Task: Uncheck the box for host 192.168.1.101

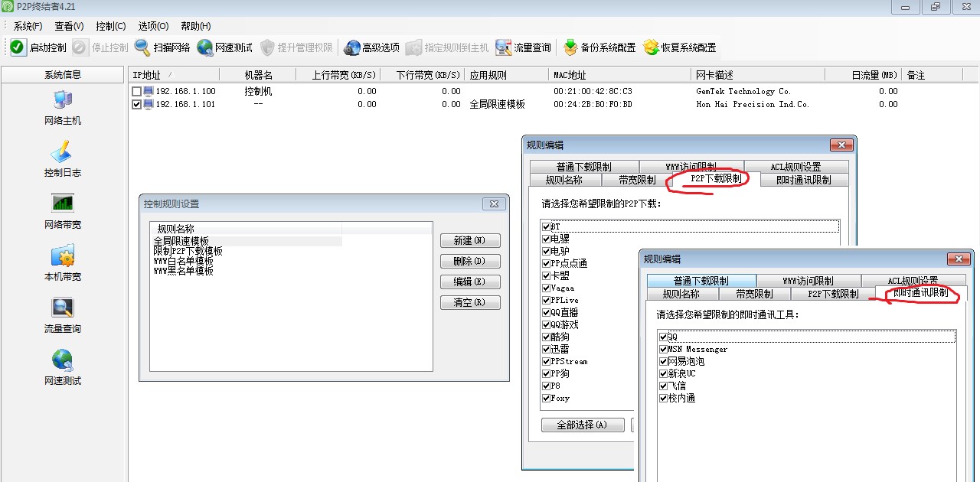Action: pyautogui.click(x=136, y=104)
